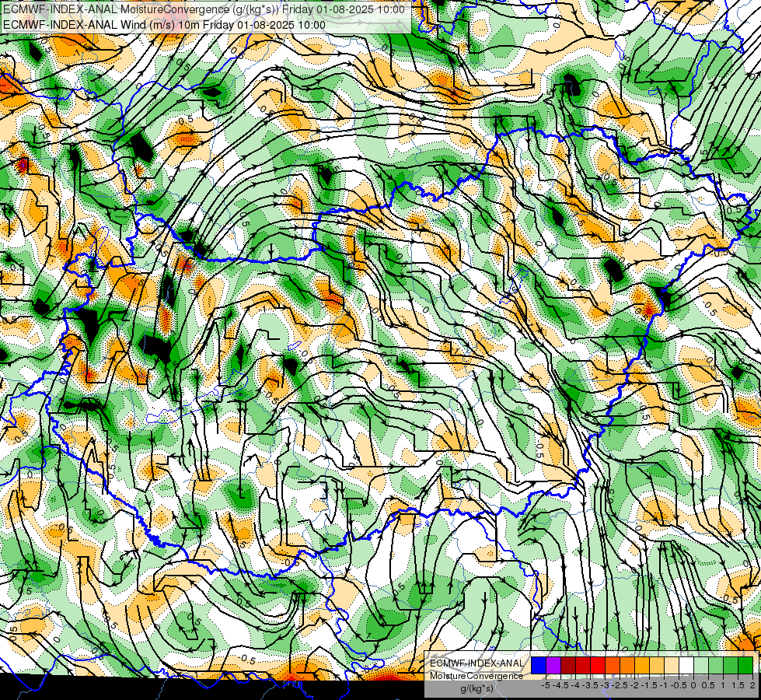The image size is (761, 700).
Task: Click the '-1' legend scale value
Action: pos(664,685)
